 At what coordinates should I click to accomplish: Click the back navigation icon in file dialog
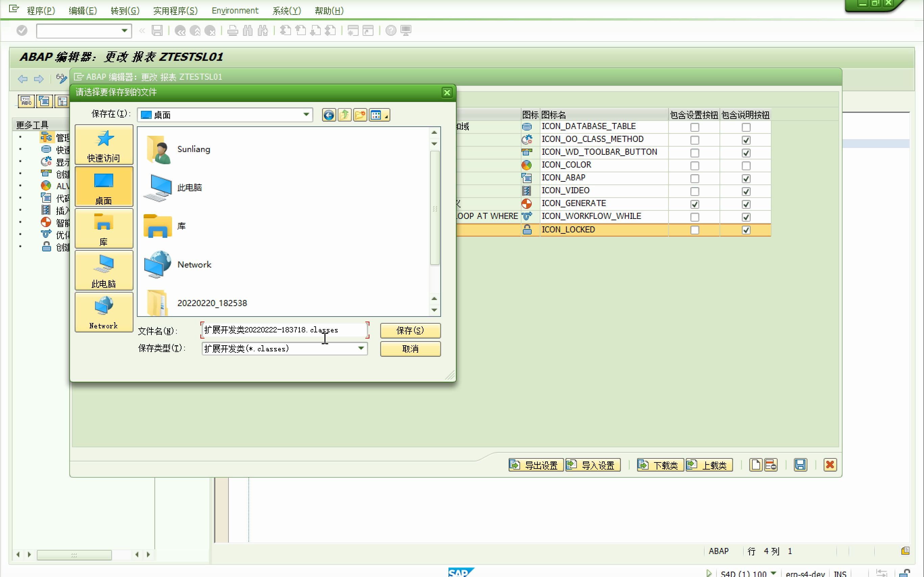point(329,115)
